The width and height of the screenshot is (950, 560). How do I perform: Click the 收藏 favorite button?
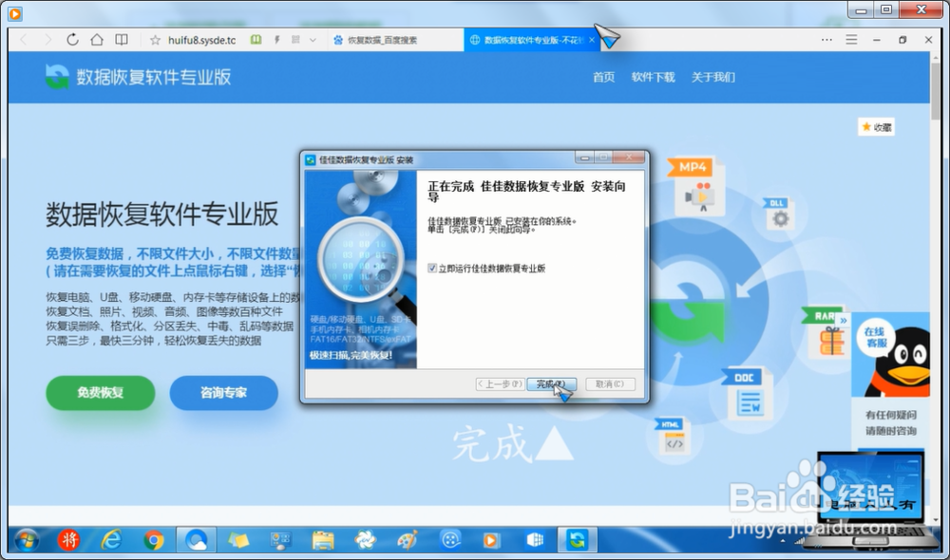(x=876, y=127)
